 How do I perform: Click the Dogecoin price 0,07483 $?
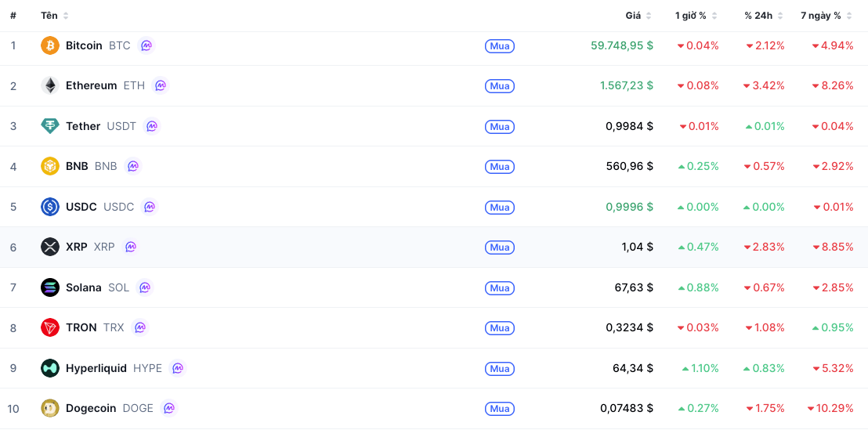click(627, 408)
